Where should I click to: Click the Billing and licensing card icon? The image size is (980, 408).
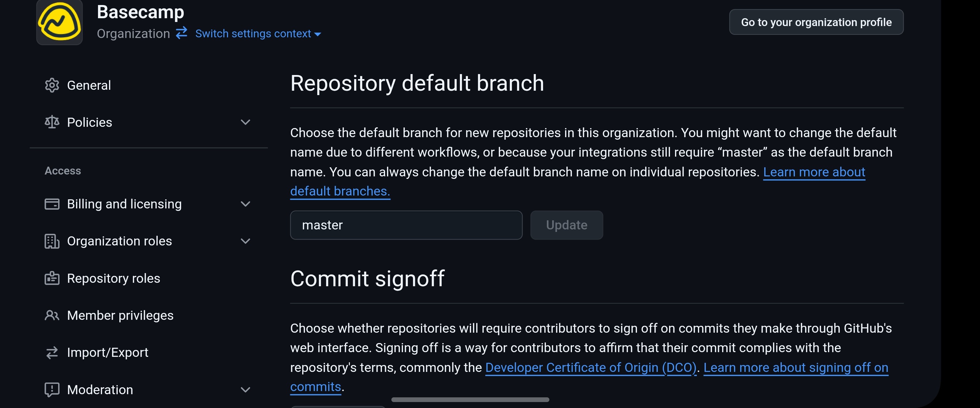click(x=52, y=204)
